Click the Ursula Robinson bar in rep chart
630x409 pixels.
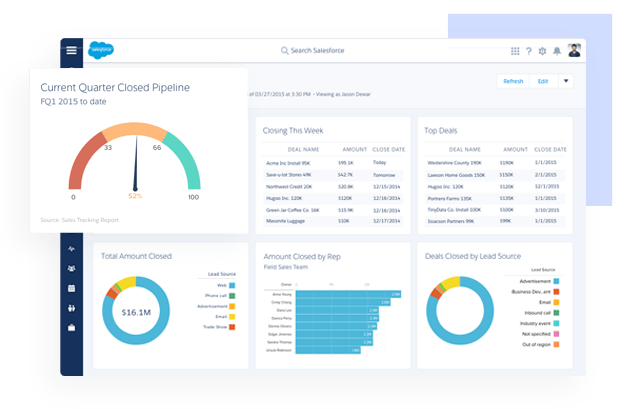tap(328, 350)
